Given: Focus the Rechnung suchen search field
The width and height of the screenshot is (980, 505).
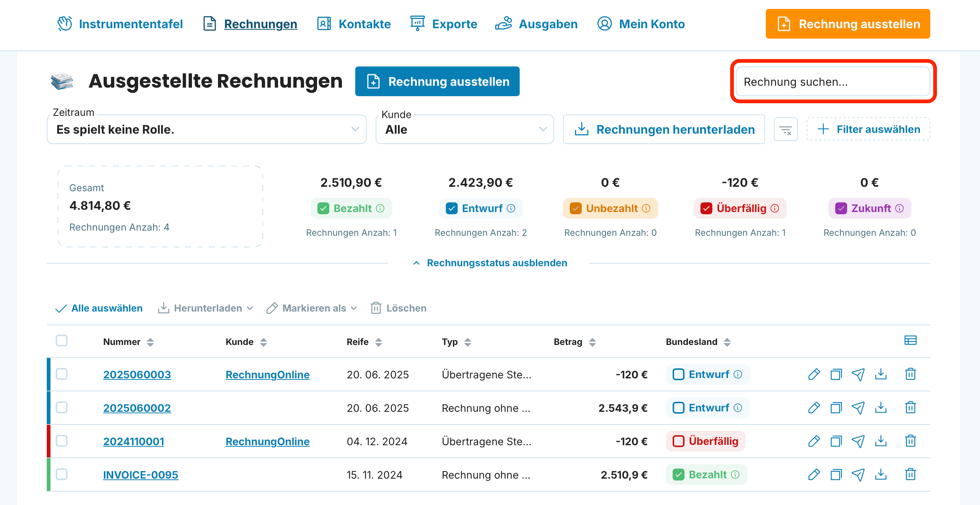Looking at the screenshot, I should point(833,82).
